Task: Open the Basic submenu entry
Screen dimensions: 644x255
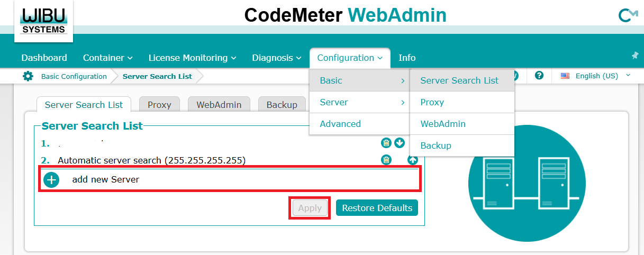Action: point(359,80)
